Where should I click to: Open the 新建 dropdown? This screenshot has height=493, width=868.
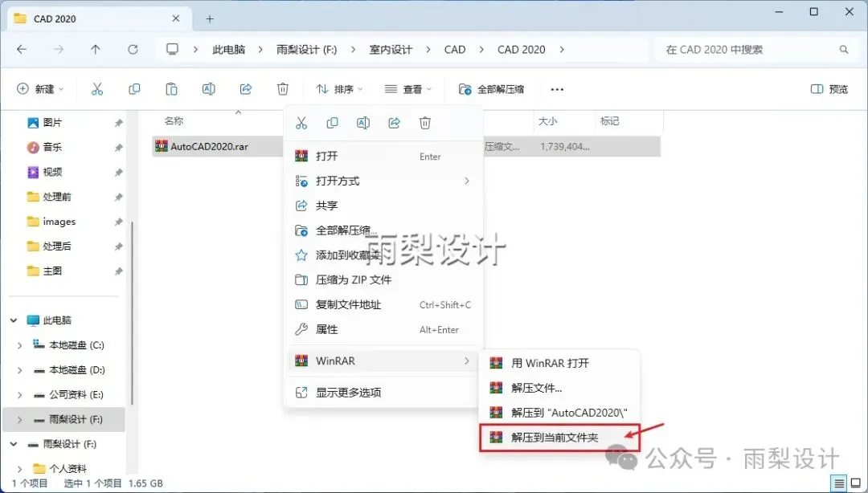[40, 89]
